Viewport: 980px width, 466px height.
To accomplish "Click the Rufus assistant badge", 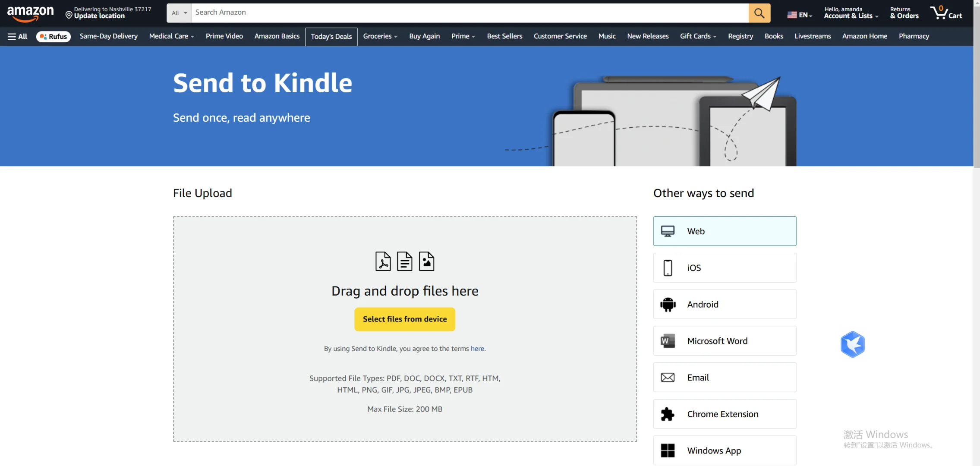I will click(54, 37).
